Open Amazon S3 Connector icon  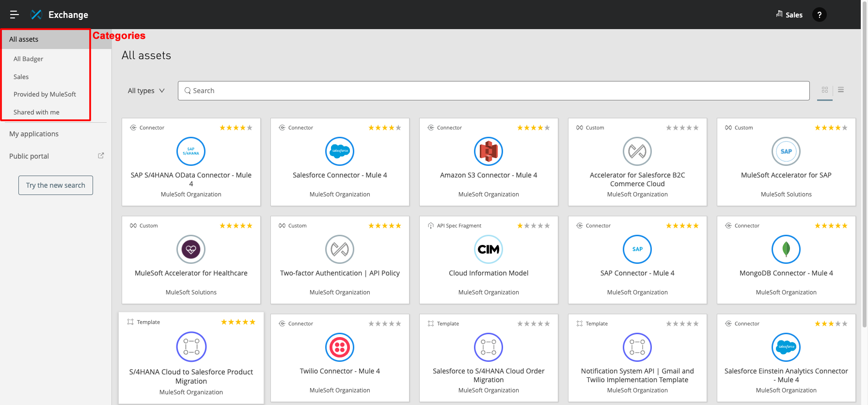coord(489,151)
